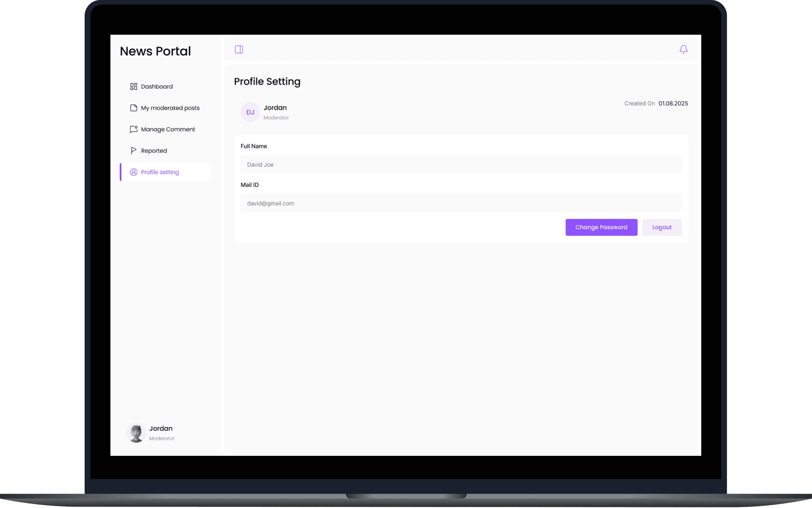Click the Manage Comment chat icon
Viewport: 812px width, 508px height.
coord(134,129)
